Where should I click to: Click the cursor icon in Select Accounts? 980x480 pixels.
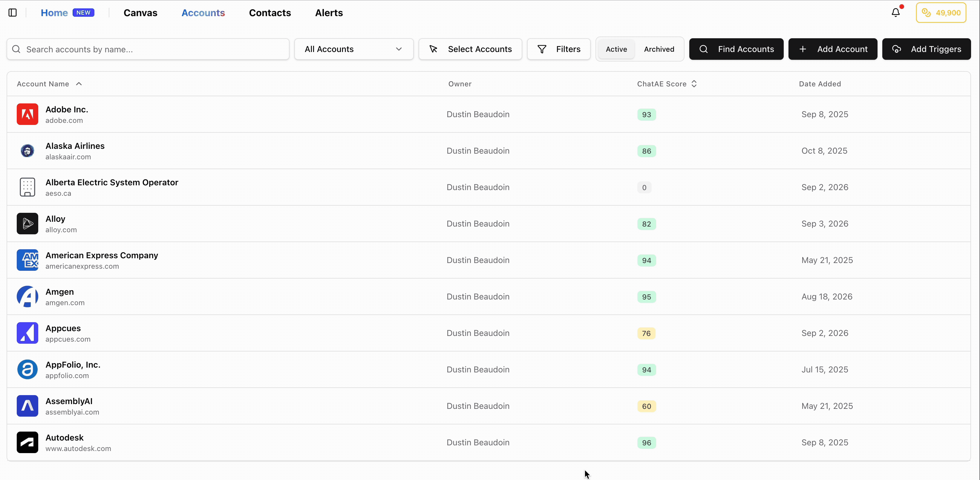click(433, 49)
